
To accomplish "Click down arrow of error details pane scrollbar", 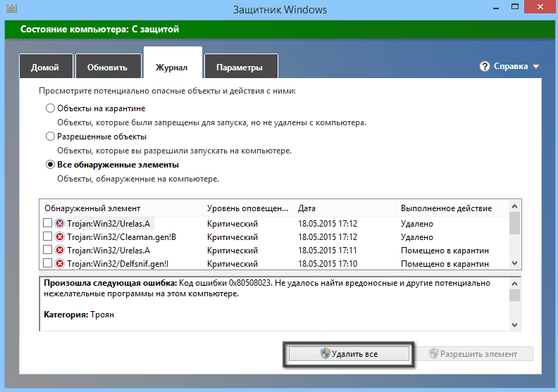I will [x=514, y=325].
